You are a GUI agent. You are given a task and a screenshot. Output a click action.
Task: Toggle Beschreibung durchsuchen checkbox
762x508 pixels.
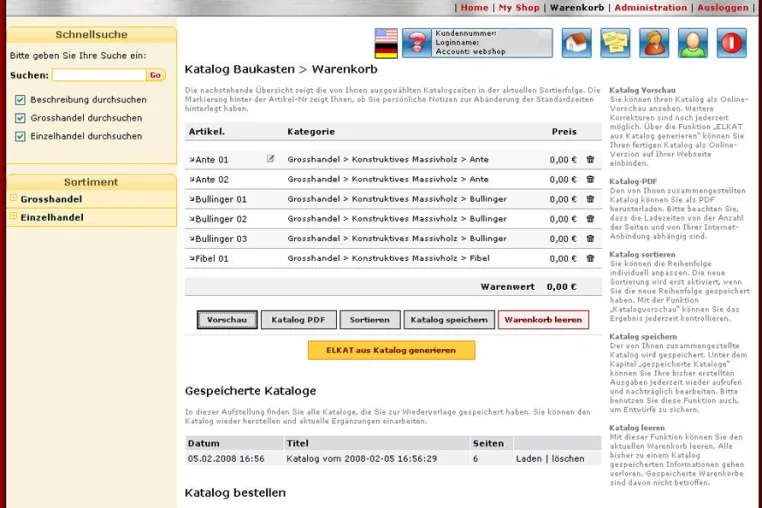click(x=20, y=100)
